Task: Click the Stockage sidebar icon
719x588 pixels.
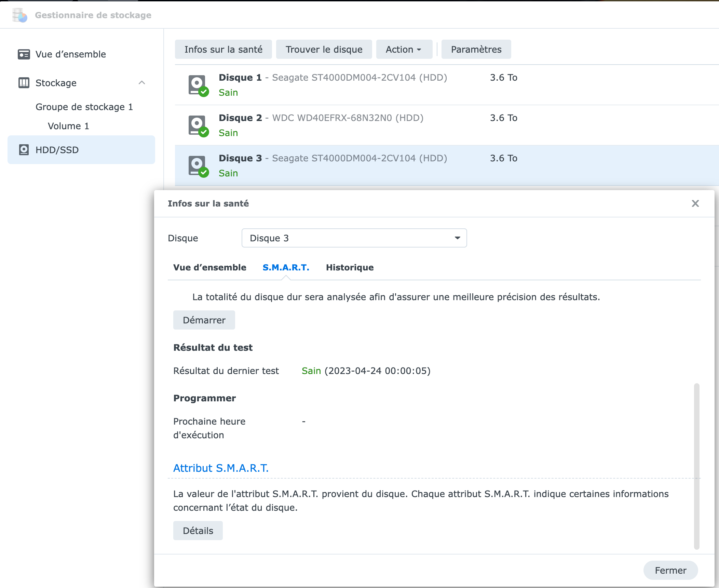Action: [24, 83]
